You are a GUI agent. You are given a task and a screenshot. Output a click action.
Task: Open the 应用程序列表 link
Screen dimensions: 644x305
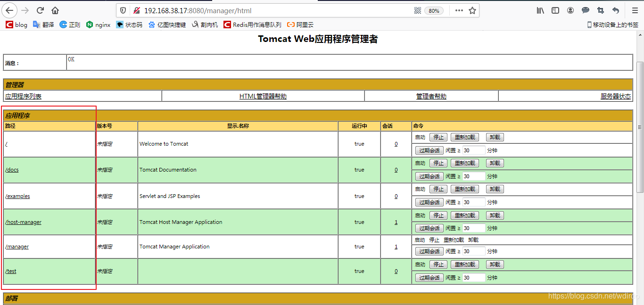click(23, 96)
